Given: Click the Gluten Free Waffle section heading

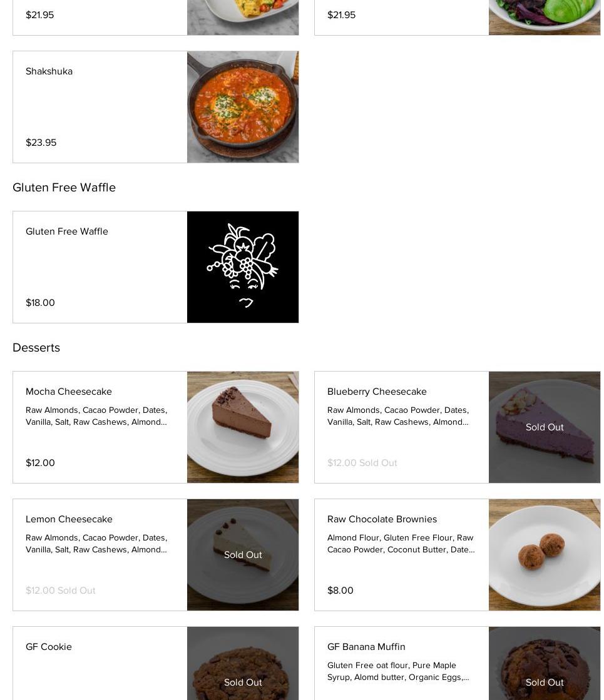Looking at the screenshot, I should pos(64,188).
